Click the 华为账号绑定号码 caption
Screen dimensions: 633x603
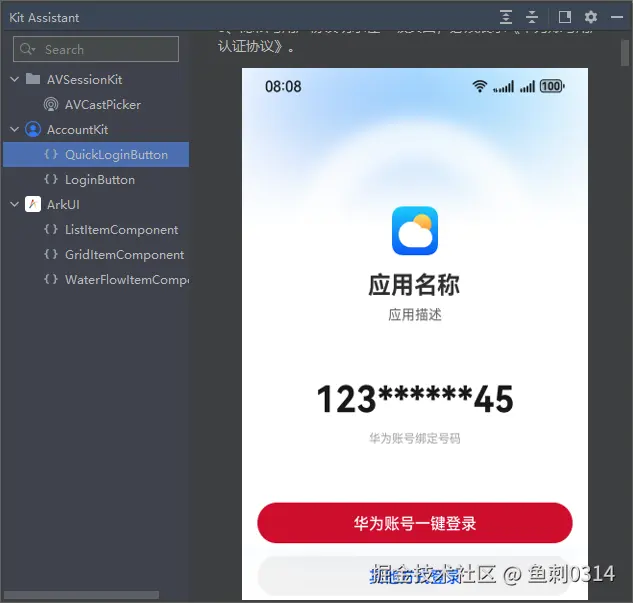(x=415, y=438)
